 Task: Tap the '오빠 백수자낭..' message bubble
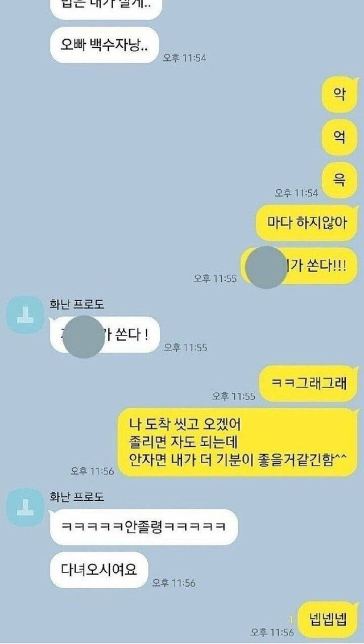pos(104,45)
